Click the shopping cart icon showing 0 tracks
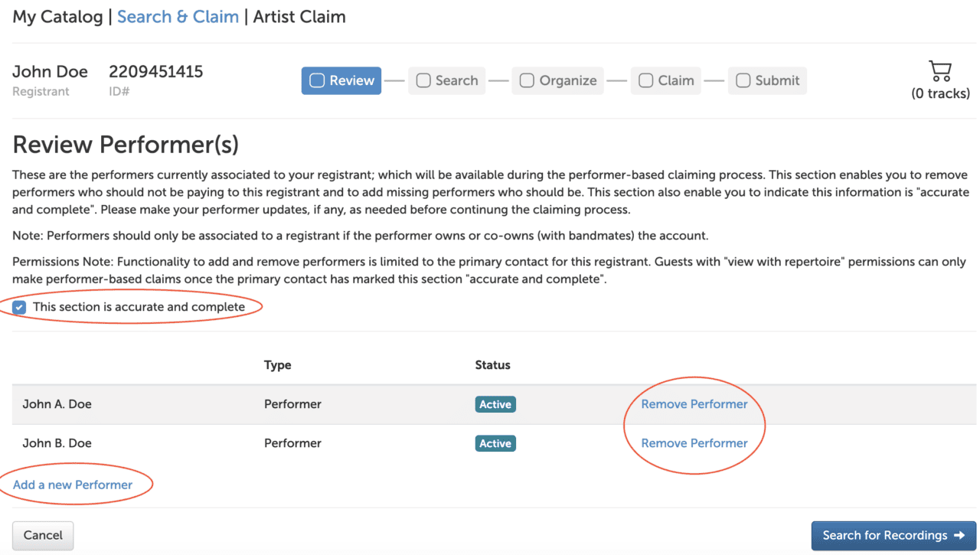The height and width of the screenshot is (555, 980). (x=940, y=71)
